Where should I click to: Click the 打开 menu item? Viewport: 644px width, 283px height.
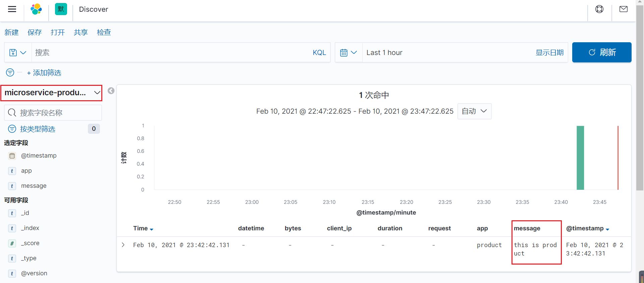point(58,32)
